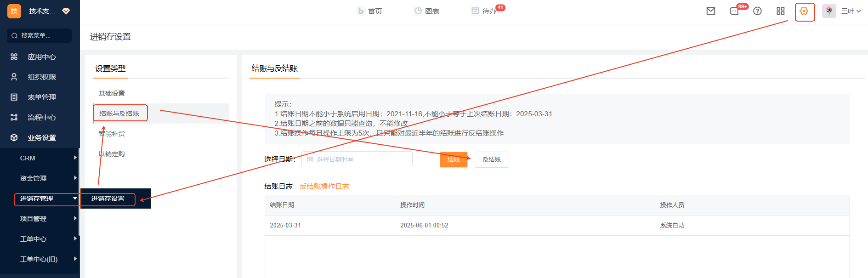This screenshot has width=868, height=278.
Task: Expand the 工单中心 submenu arrow
Action: pos(75,238)
